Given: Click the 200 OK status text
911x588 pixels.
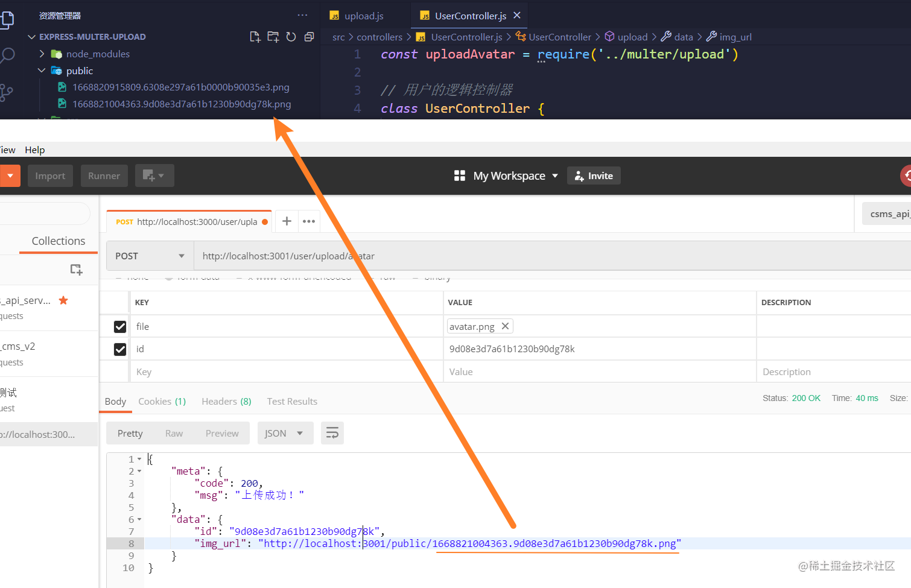Looking at the screenshot, I should coord(806,398).
